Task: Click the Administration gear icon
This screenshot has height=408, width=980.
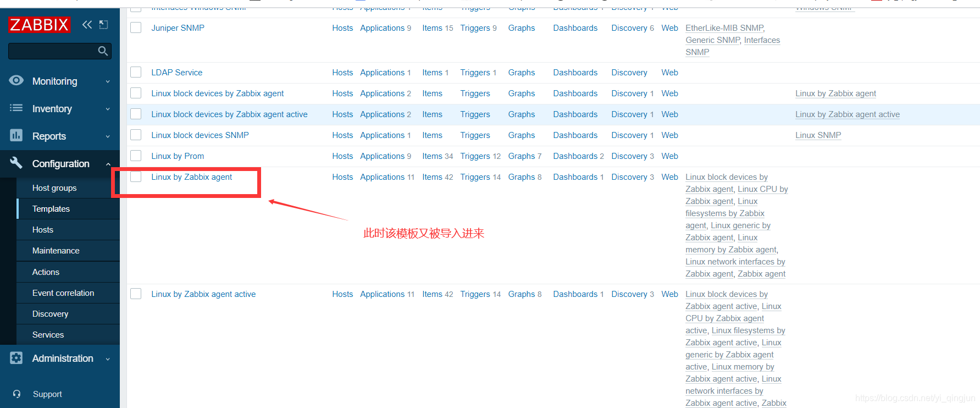Action: (x=16, y=358)
